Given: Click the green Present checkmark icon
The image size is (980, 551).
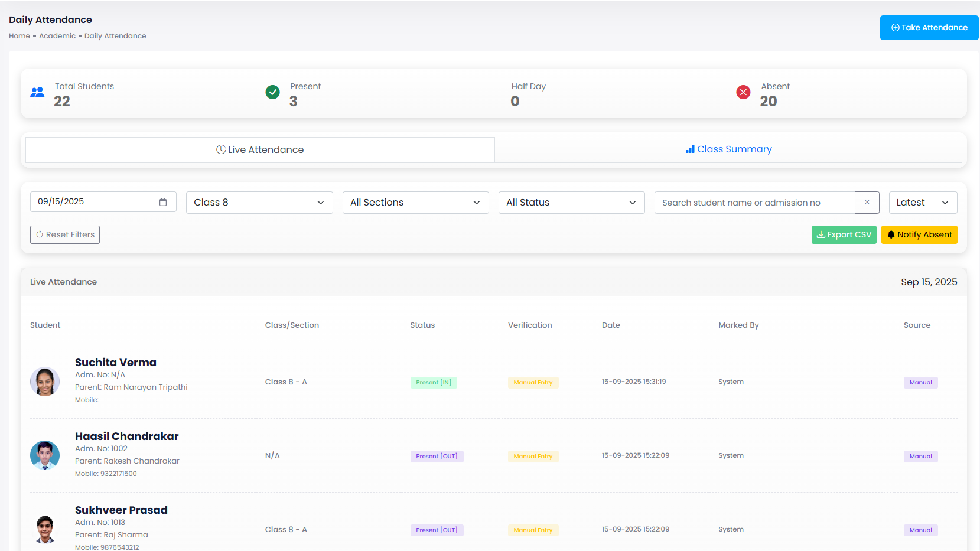Looking at the screenshot, I should click(272, 92).
